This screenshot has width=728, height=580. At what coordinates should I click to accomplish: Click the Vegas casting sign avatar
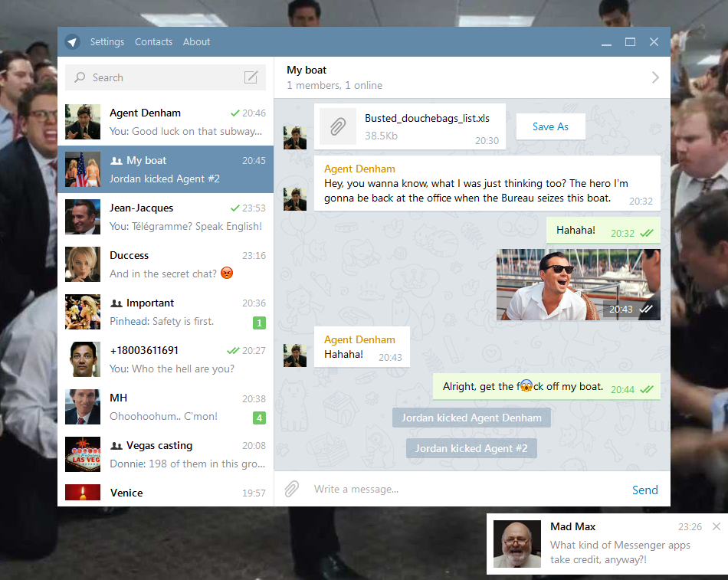(x=83, y=454)
